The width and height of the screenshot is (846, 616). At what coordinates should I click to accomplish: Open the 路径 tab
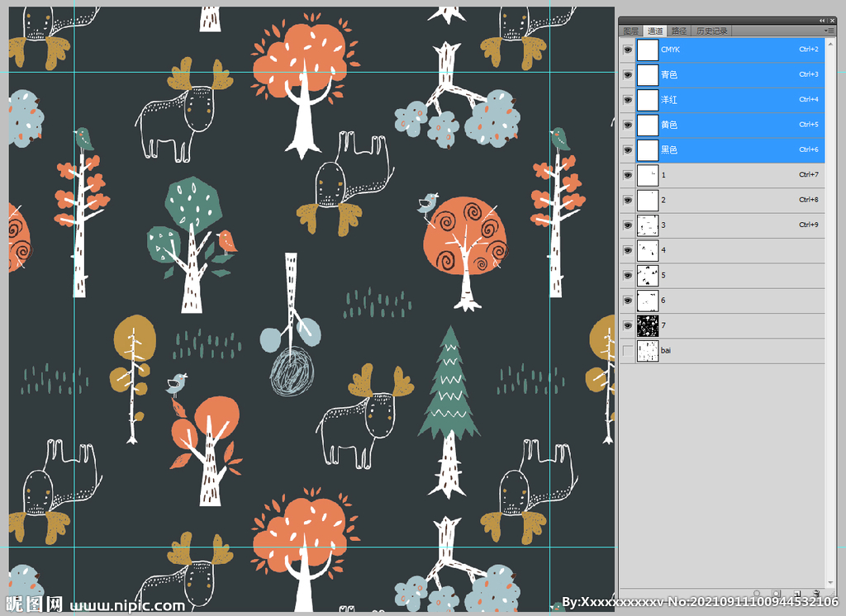[x=679, y=31]
